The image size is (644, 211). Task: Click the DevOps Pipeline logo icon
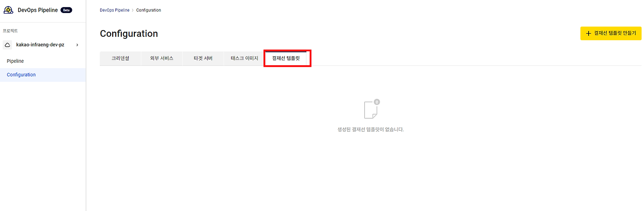[x=9, y=10]
